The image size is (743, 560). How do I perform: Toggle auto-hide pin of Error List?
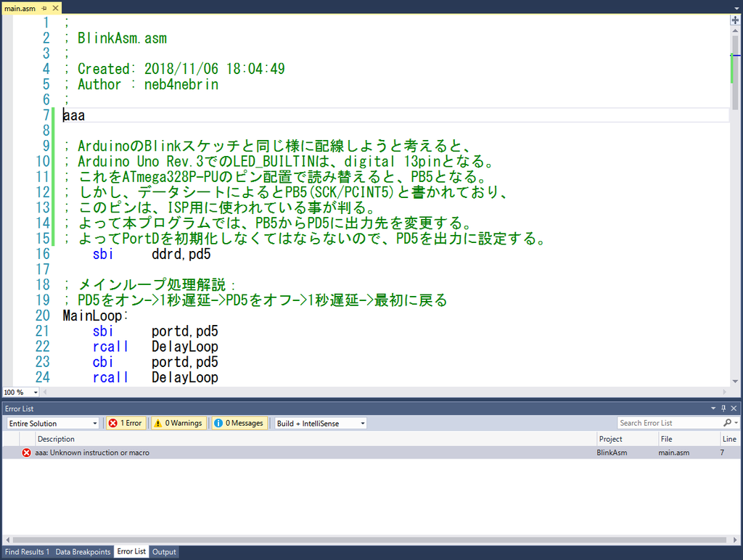(723, 408)
